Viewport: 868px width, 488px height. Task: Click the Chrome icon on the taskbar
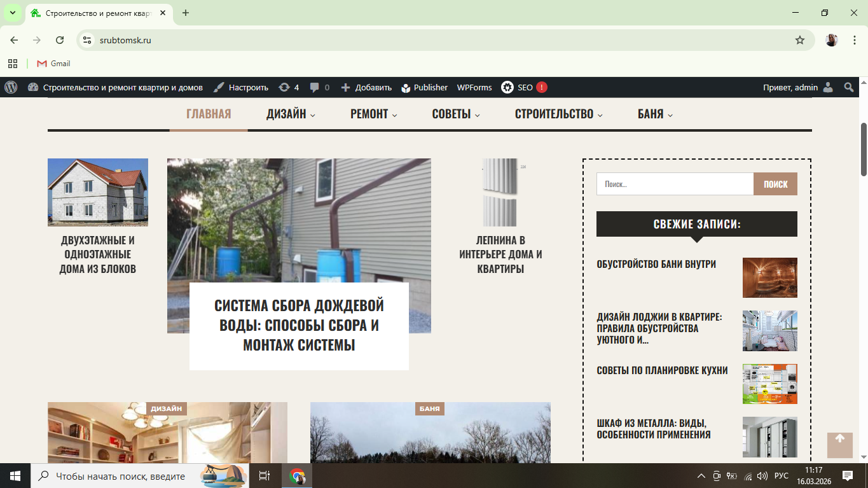coord(297,476)
